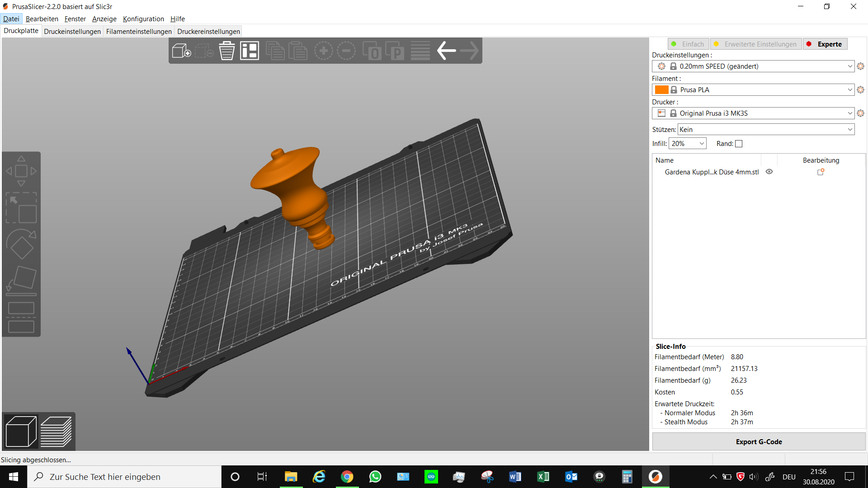The height and width of the screenshot is (488, 868).
Task: Click the Undo left arrow icon
Action: coord(446,51)
